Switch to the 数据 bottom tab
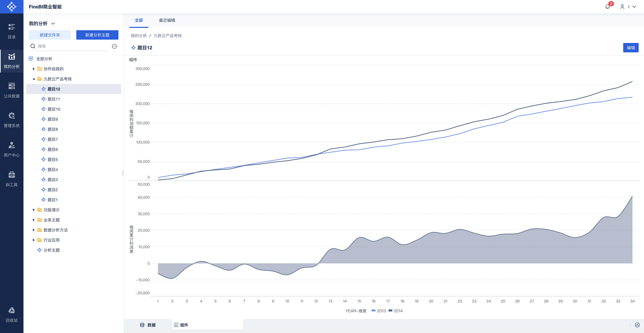 (148, 325)
